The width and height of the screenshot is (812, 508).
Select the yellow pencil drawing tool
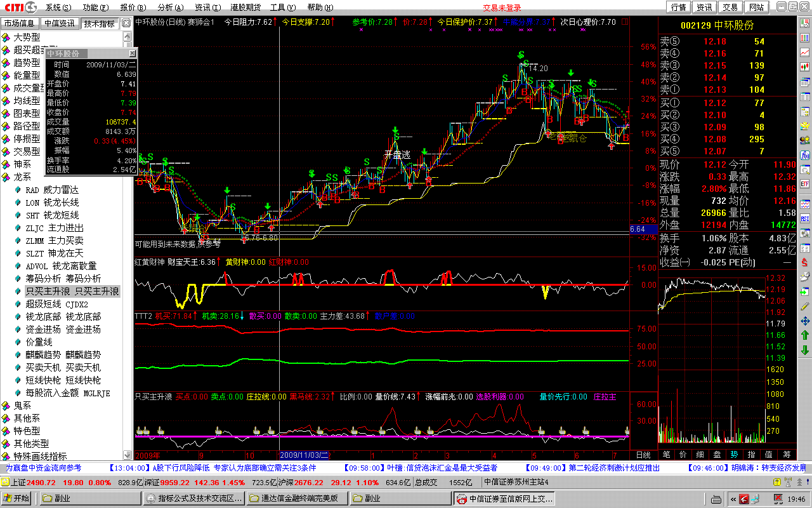[x=805, y=306]
